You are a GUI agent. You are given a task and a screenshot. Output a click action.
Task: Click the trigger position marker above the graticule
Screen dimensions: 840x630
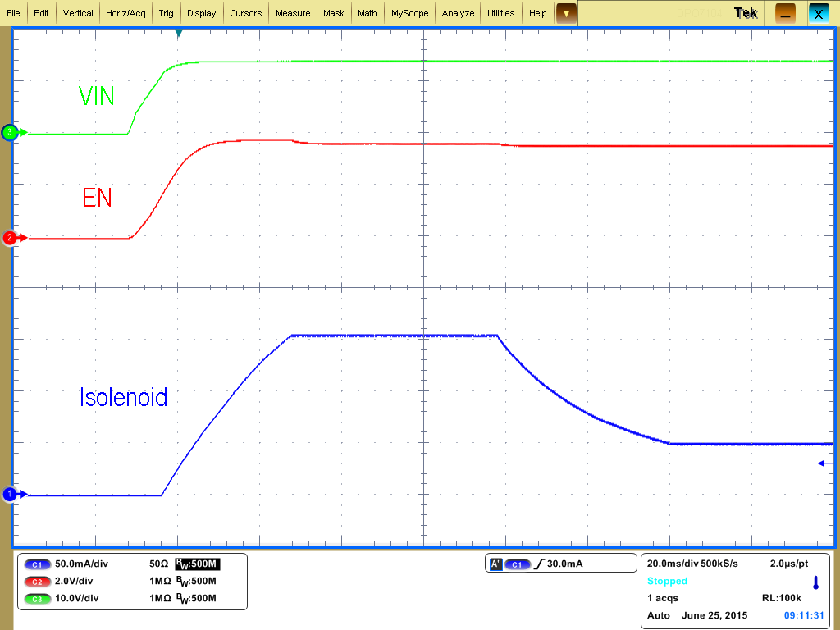[180, 34]
